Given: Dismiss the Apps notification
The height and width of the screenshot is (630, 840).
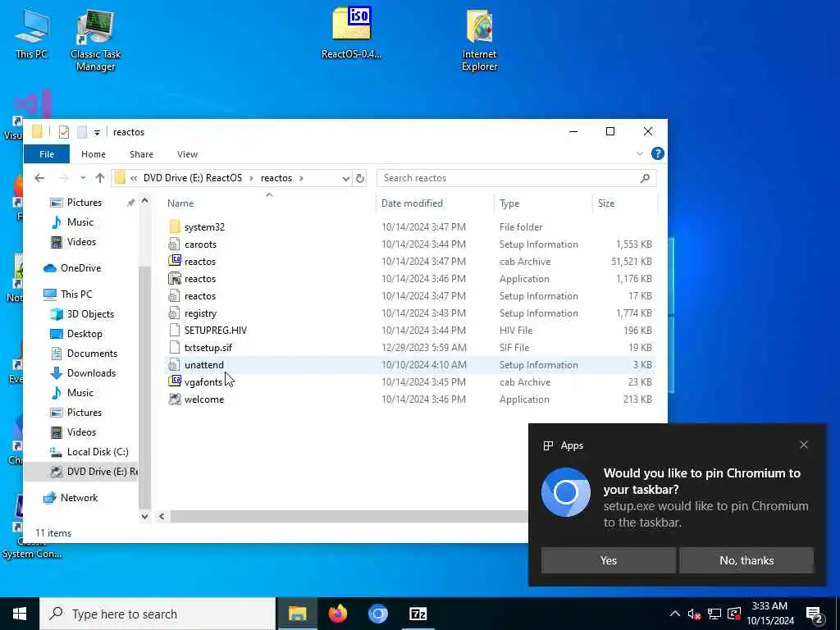Looking at the screenshot, I should tap(804, 445).
